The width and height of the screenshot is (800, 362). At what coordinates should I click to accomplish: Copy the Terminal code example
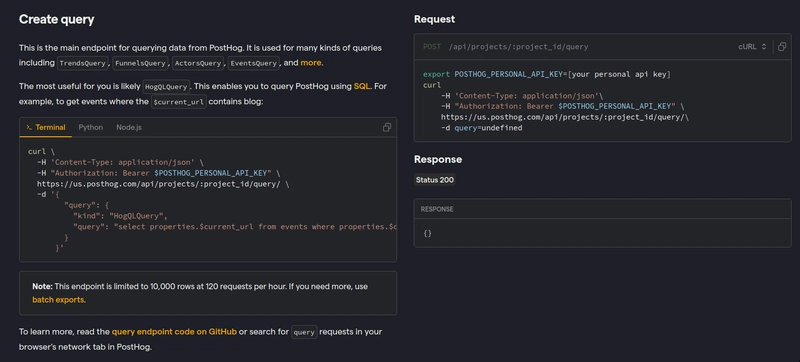coord(387,127)
